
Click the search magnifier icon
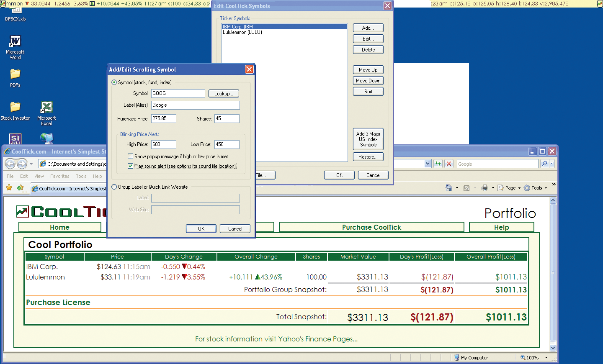click(x=544, y=164)
